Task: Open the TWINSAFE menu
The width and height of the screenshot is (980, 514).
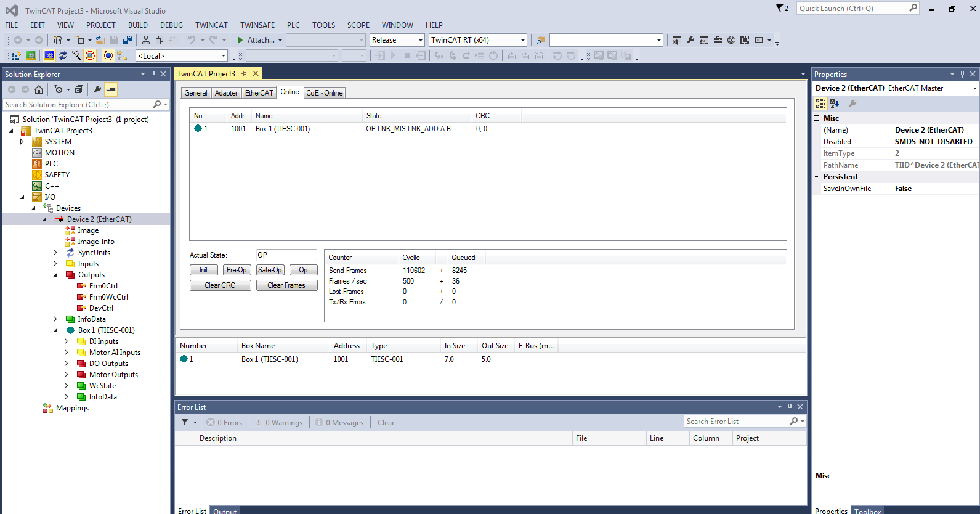Action: pyautogui.click(x=257, y=25)
